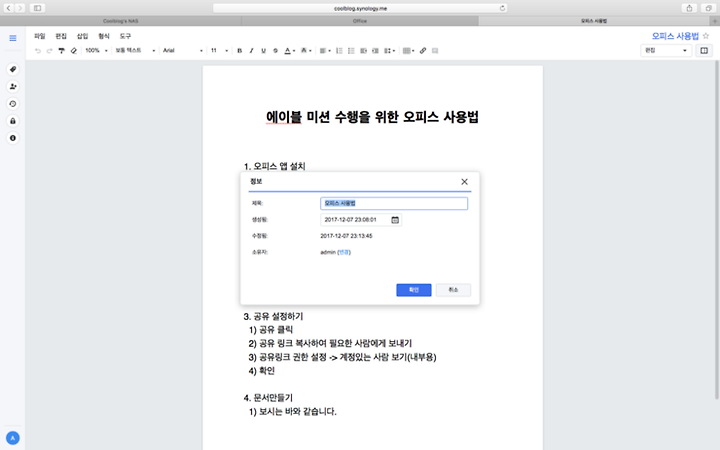Viewport: 720px width, 450px height.
Task: Click the creation date field
Action: [x=360, y=220]
